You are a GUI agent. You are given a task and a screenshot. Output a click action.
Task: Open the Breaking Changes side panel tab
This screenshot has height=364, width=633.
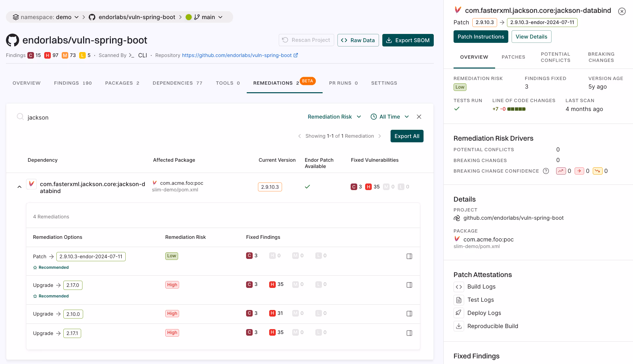[601, 57]
